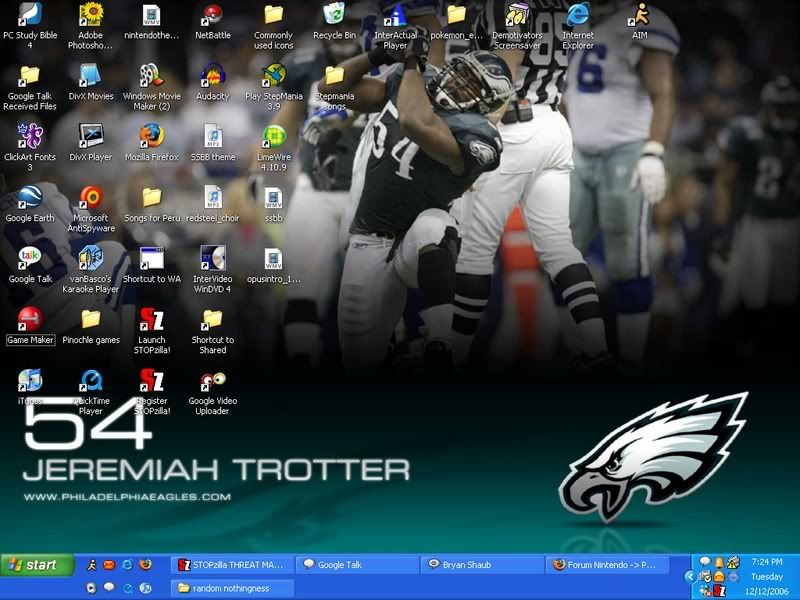This screenshot has width=800, height=600.
Task: Click Google Talk bubble in Quick Launch
Action: click(x=109, y=587)
